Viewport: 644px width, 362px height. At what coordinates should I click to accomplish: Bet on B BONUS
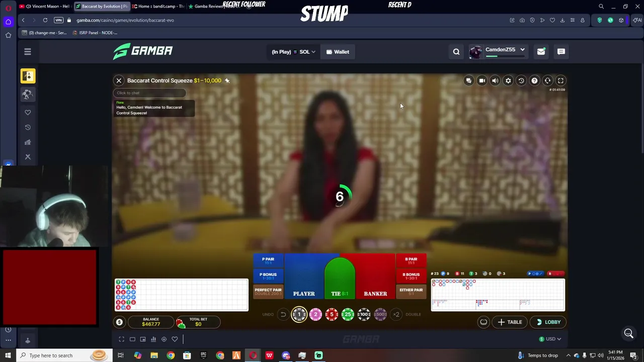pyautogui.click(x=411, y=276)
